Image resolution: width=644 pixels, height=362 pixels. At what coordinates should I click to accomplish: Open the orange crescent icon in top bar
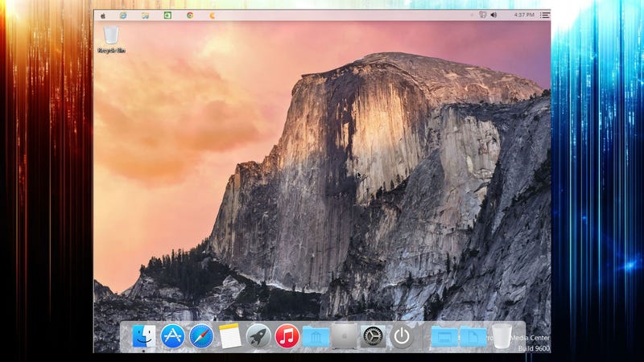pos(212,15)
